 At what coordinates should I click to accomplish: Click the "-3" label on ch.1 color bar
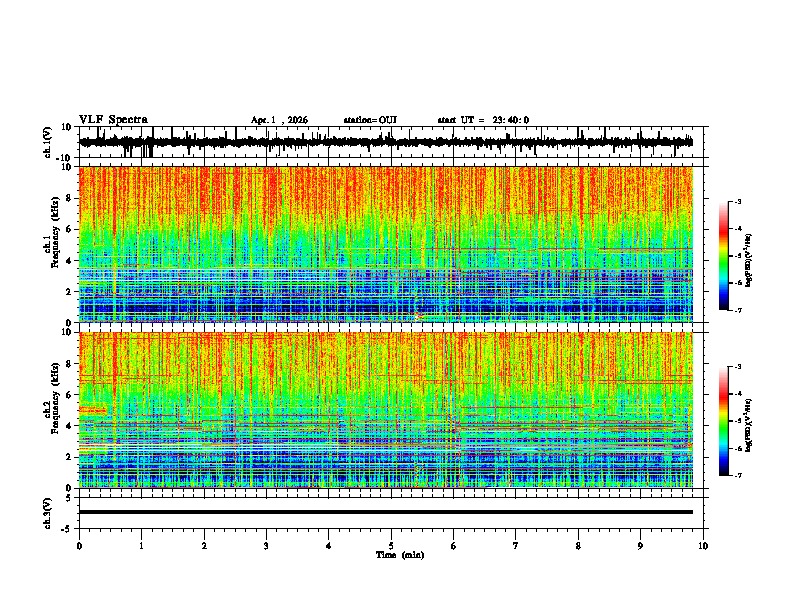[x=737, y=201]
